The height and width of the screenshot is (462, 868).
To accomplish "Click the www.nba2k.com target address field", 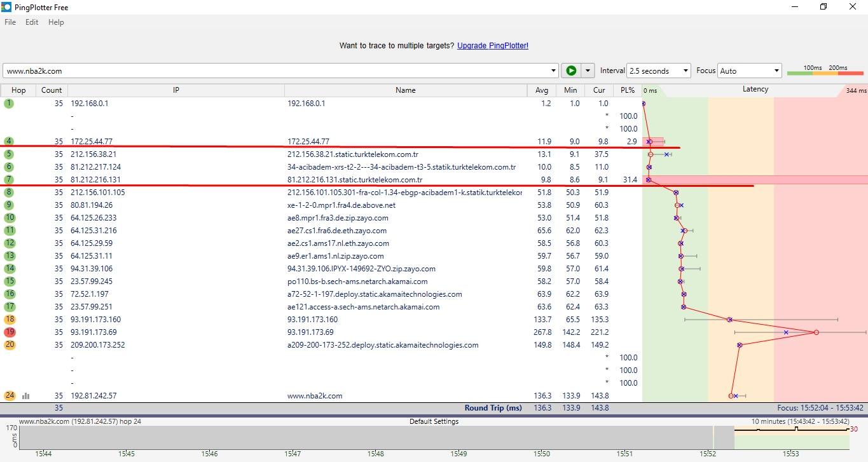I will pyautogui.click(x=275, y=71).
